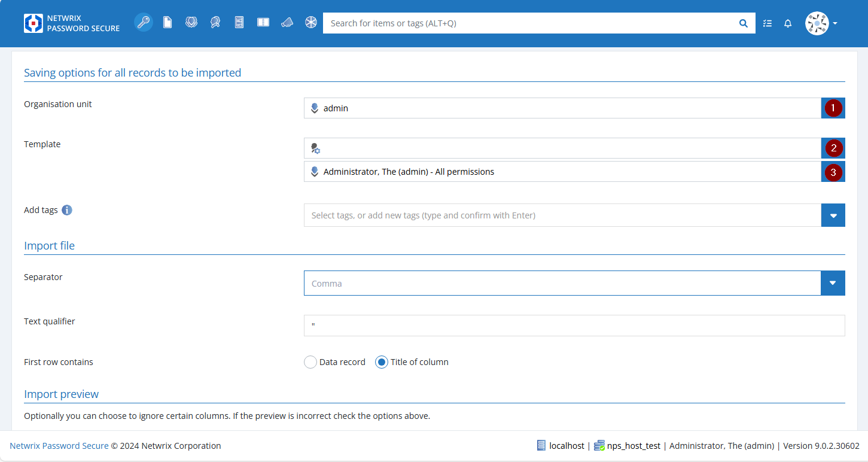Open the Applications module wheel icon
868x462 pixels.
(x=311, y=23)
